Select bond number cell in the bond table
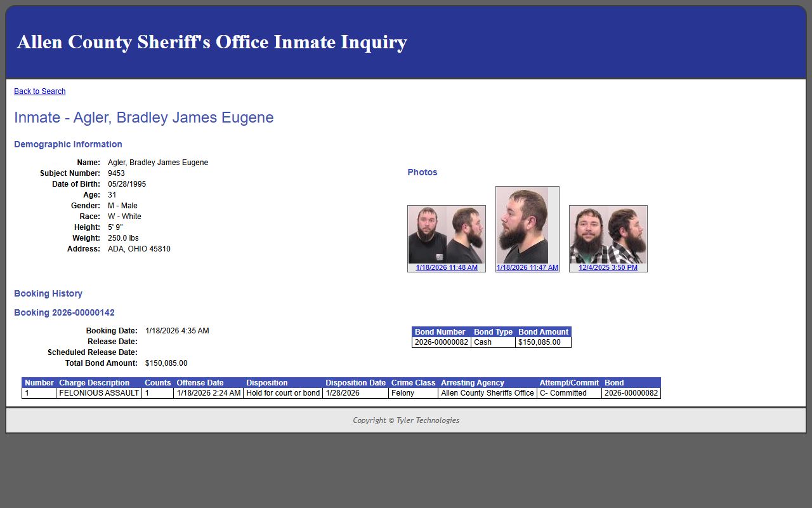 [x=442, y=342]
